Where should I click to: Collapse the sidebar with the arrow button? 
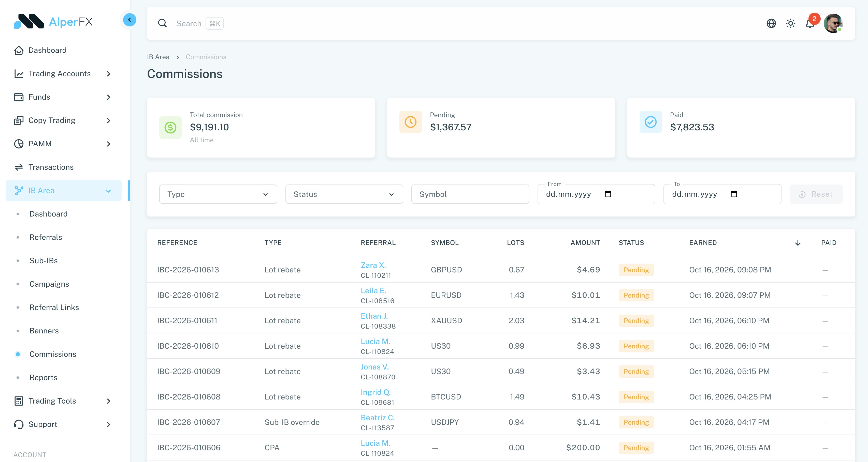(x=129, y=20)
